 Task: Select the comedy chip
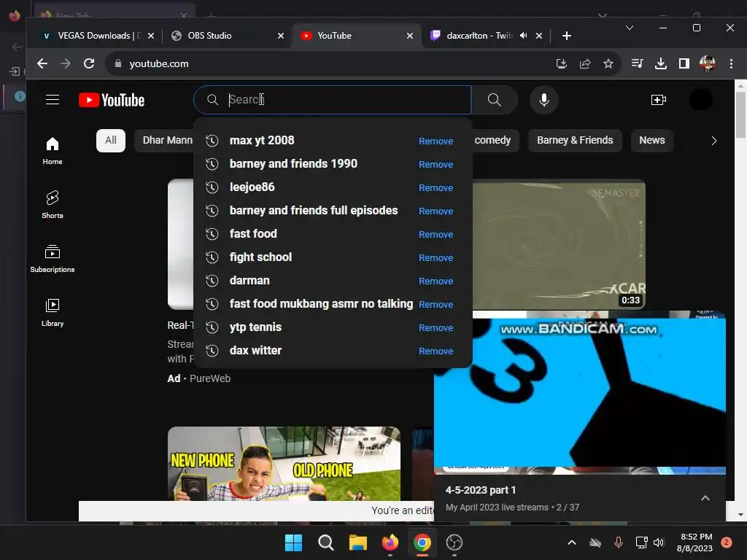click(x=492, y=141)
